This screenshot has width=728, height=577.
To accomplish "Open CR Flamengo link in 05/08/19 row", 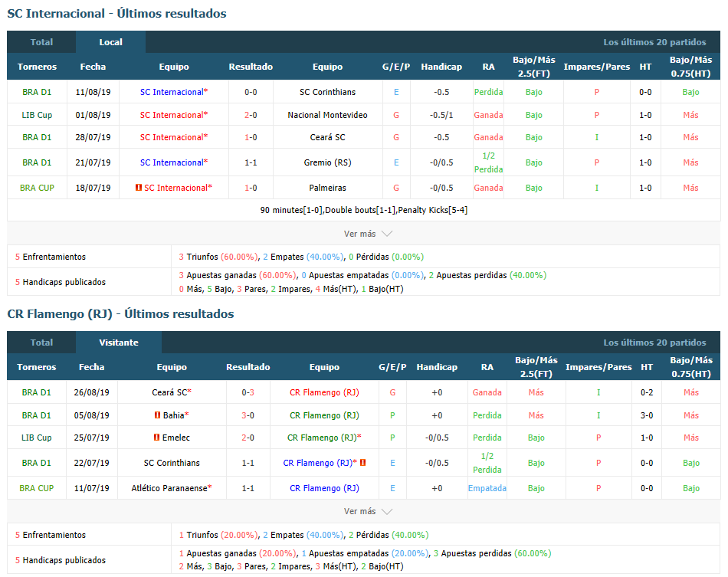I will pyautogui.click(x=324, y=415).
